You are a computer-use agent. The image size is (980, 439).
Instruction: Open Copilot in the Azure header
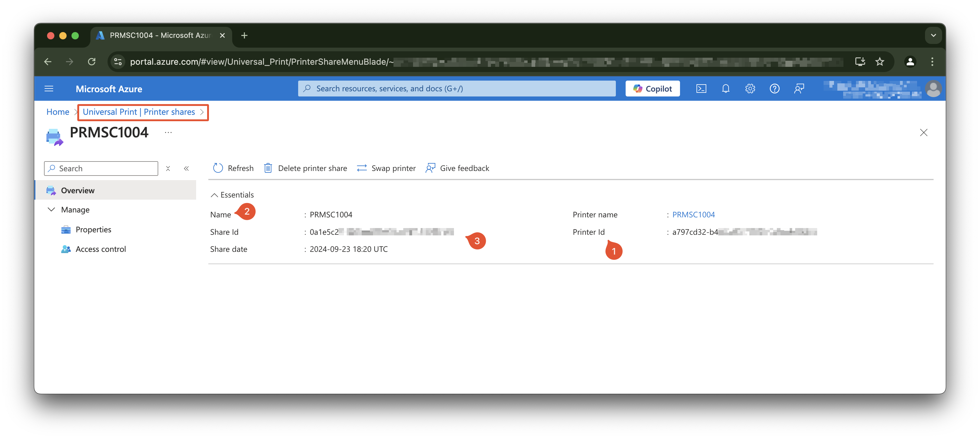point(653,89)
